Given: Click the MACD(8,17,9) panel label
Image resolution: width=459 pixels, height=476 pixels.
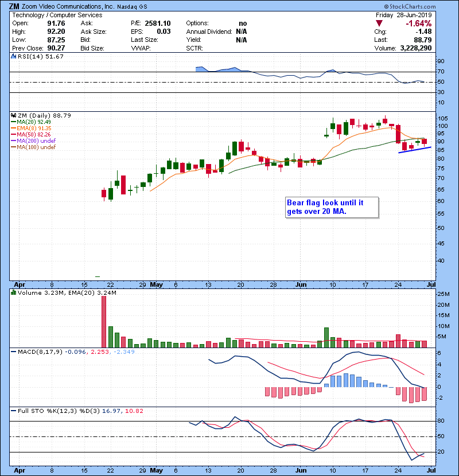Looking at the screenshot, I should pos(40,352).
